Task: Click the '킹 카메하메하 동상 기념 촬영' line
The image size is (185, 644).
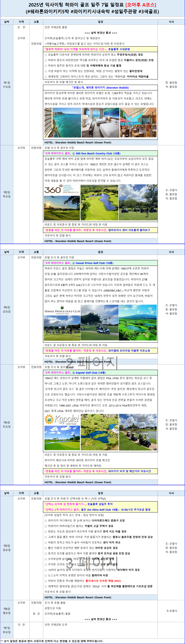Action: coord(83,66)
